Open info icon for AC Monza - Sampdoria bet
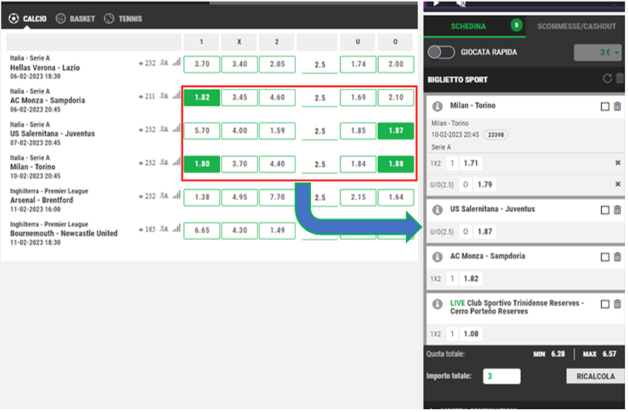The height and width of the screenshot is (412, 628). coord(438,257)
